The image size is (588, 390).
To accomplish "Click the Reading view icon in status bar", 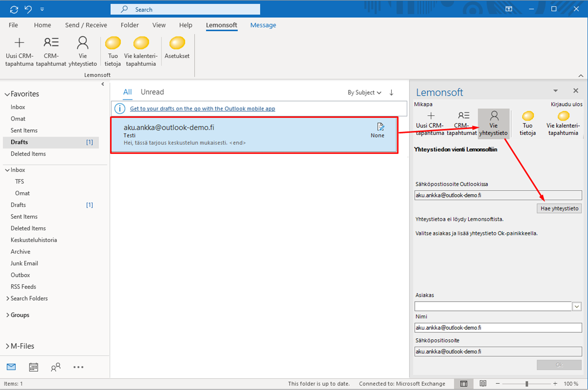I will pyautogui.click(x=483, y=384).
